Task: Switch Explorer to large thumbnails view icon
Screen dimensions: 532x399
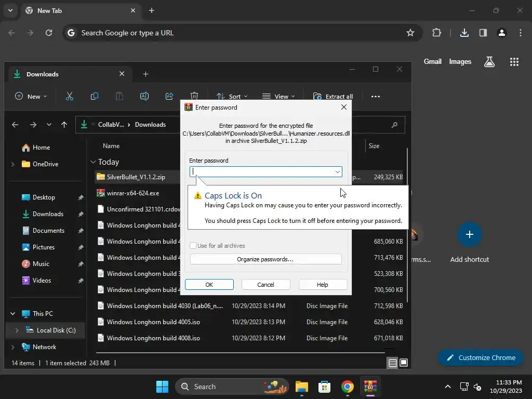Action: click(x=404, y=363)
